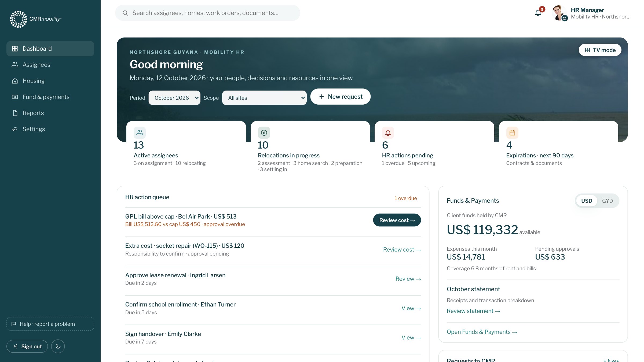Toggle dark mode moon icon

58,346
